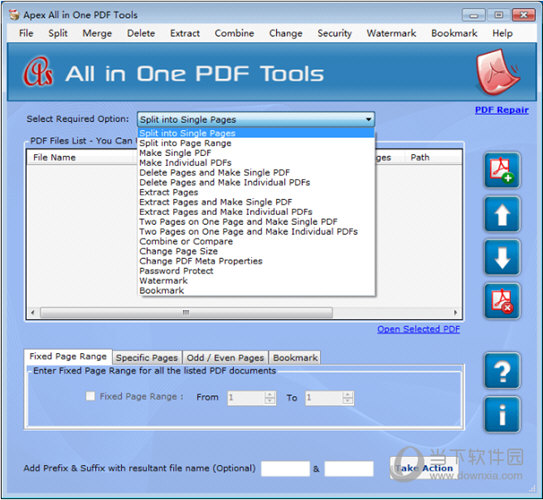543x500 pixels.
Task: Switch to Specific Pages tab
Action: pos(147,358)
